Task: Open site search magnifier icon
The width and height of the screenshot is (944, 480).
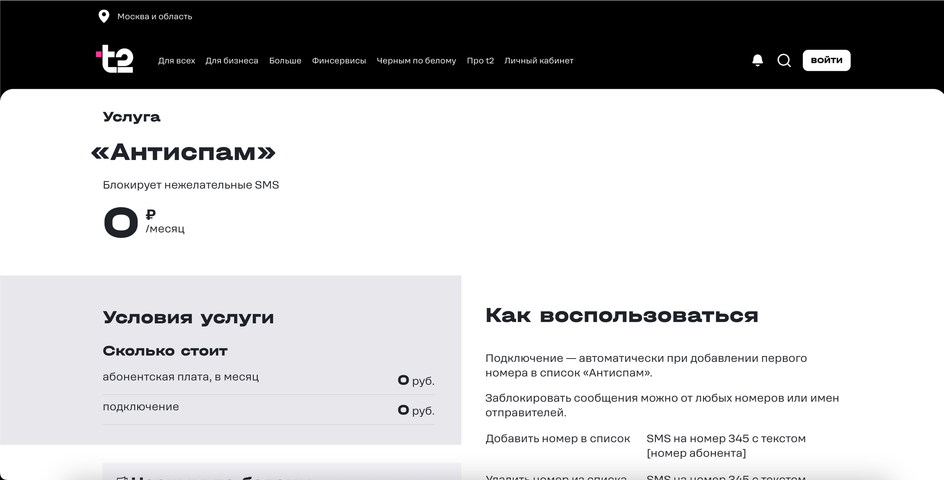Action: [x=784, y=60]
